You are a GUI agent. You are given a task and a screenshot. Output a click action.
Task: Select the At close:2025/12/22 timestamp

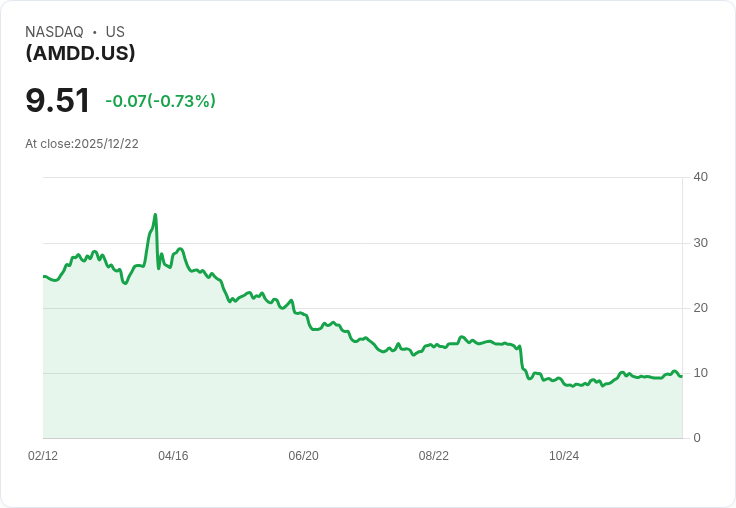click(x=82, y=144)
